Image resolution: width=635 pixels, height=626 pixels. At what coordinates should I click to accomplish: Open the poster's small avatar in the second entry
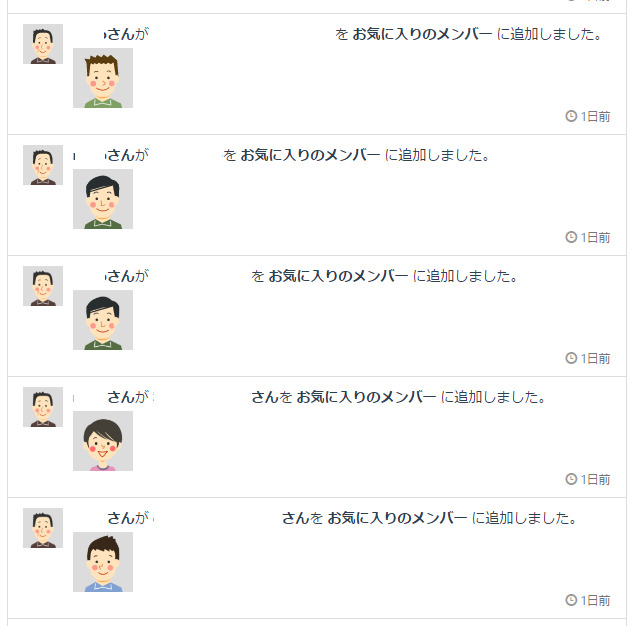[x=43, y=165]
